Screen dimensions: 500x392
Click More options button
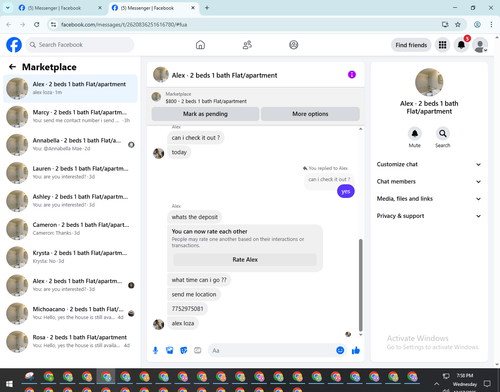[310, 114]
